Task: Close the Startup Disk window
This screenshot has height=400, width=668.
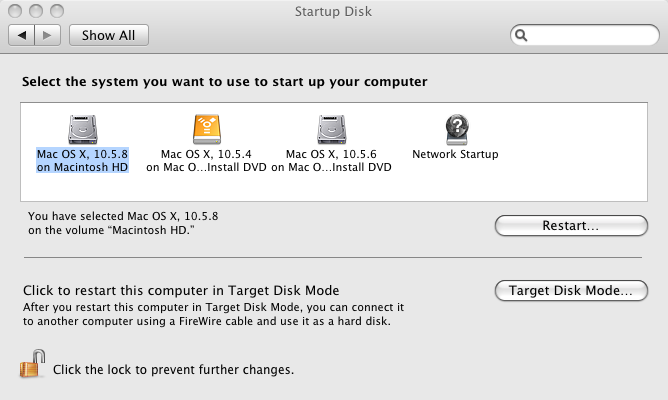Action: 15,11
